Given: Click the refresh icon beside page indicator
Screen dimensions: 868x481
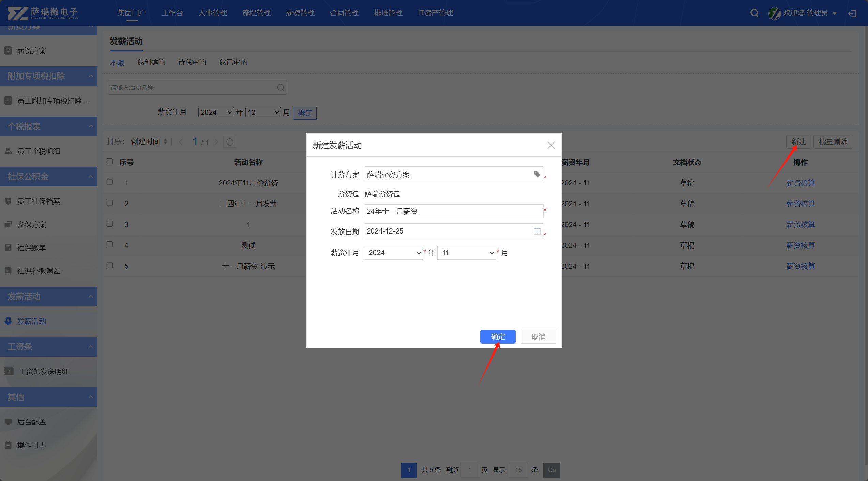Looking at the screenshot, I should tap(230, 142).
